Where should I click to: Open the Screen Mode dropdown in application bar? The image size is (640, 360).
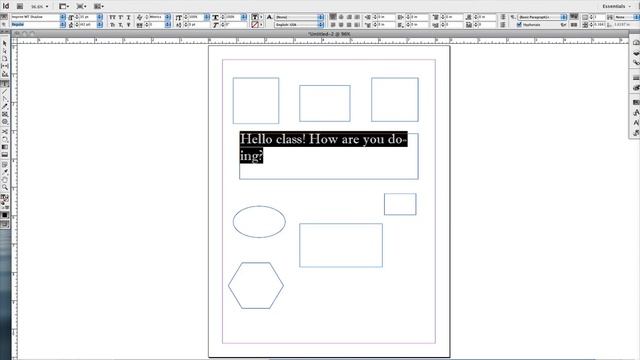click(81, 6)
